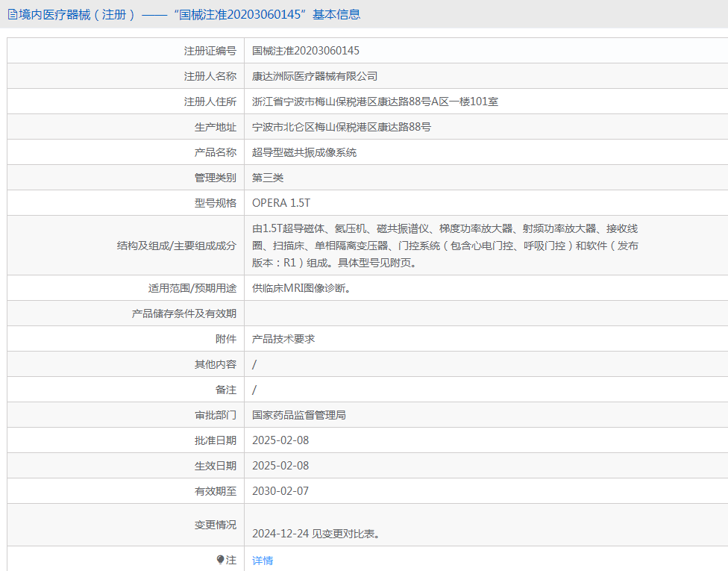Click the 2024-12-24 见变更对比表 change record

tap(316, 534)
